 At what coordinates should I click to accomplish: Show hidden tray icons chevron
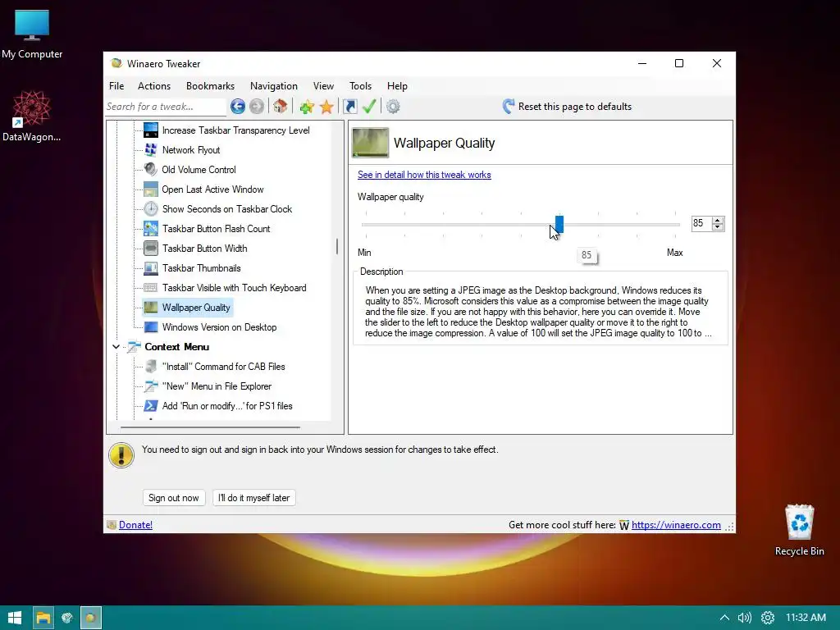point(724,618)
